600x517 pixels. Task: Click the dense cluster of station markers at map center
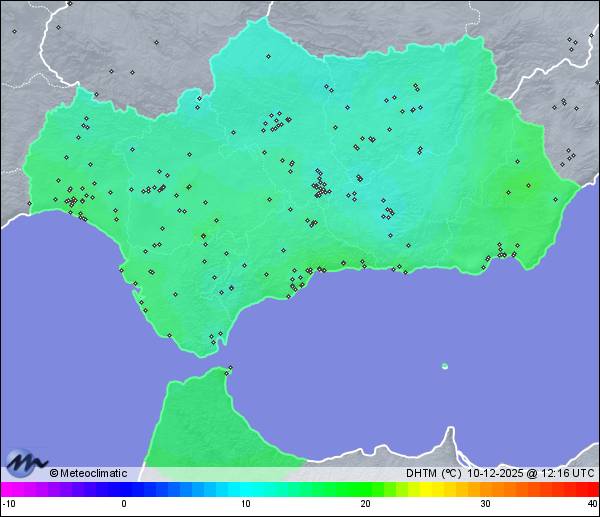point(319,185)
